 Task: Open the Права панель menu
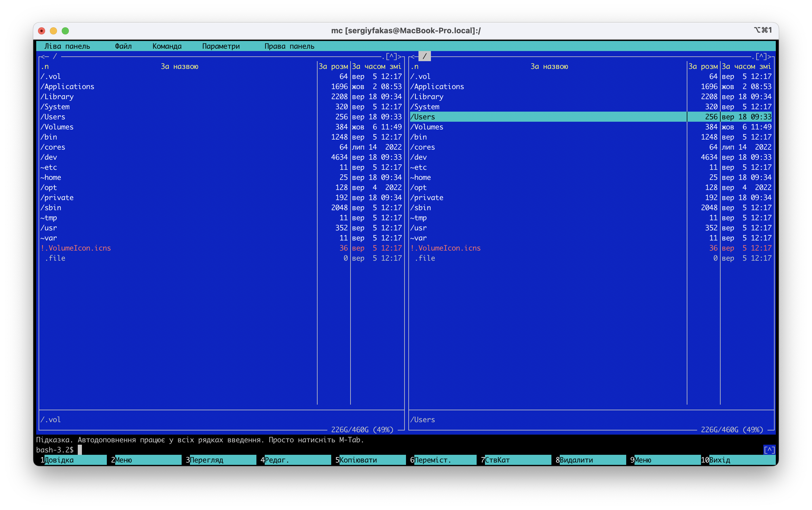289,46
